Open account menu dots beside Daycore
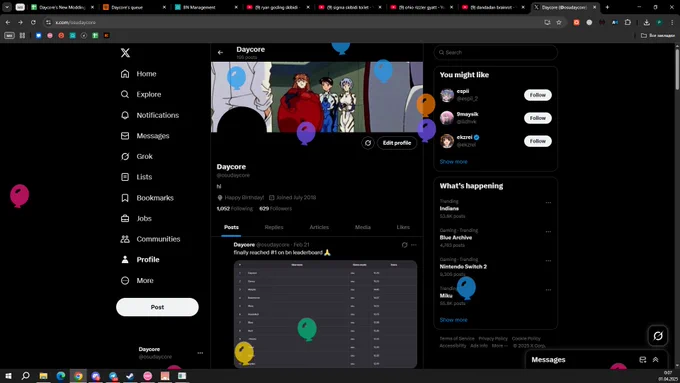 (200, 353)
